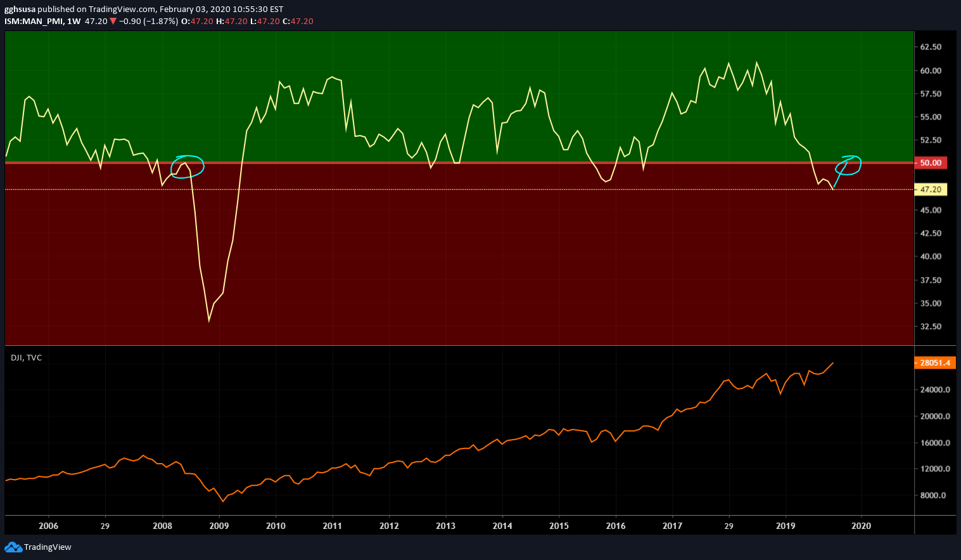This screenshot has height=560, width=961.
Task: Click the 2008 time axis label
Action: (x=162, y=526)
